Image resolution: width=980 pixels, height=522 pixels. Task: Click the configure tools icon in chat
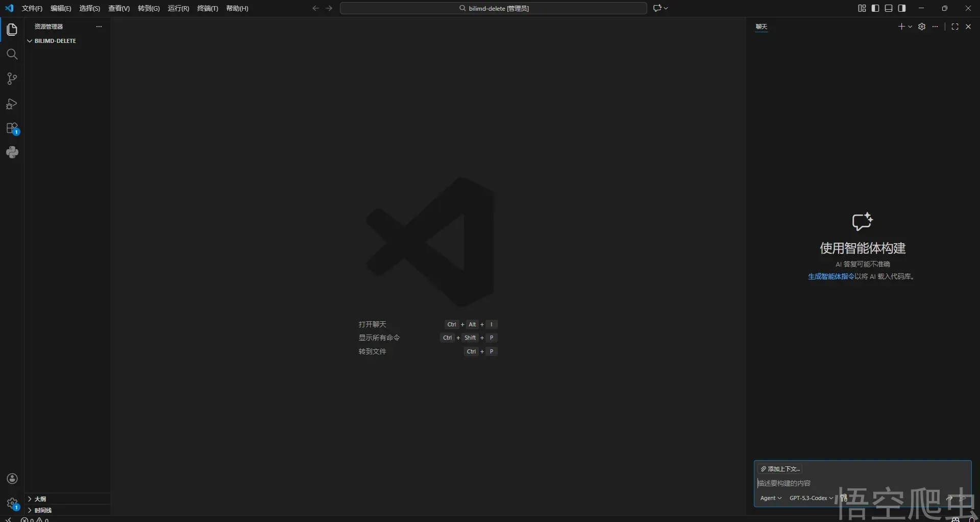pyautogui.click(x=844, y=498)
